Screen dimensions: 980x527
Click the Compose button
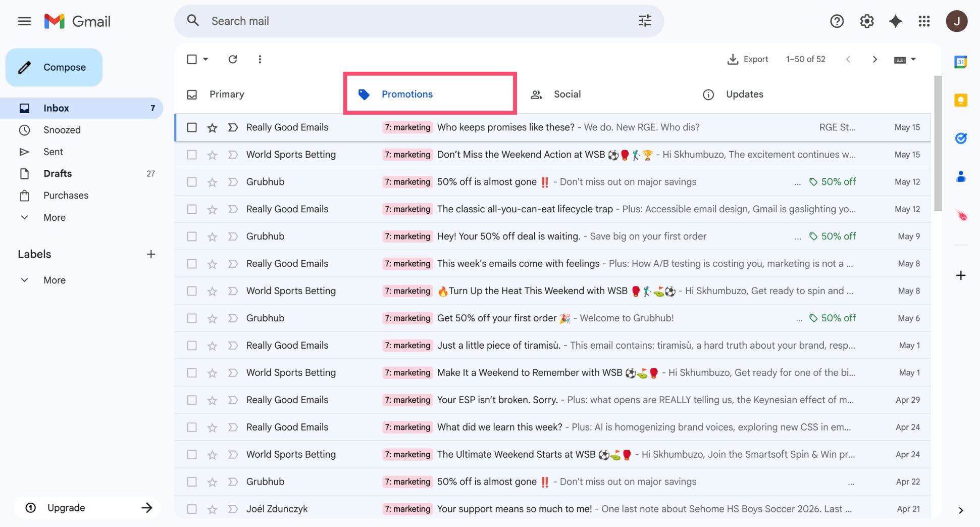[x=54, y=67]
